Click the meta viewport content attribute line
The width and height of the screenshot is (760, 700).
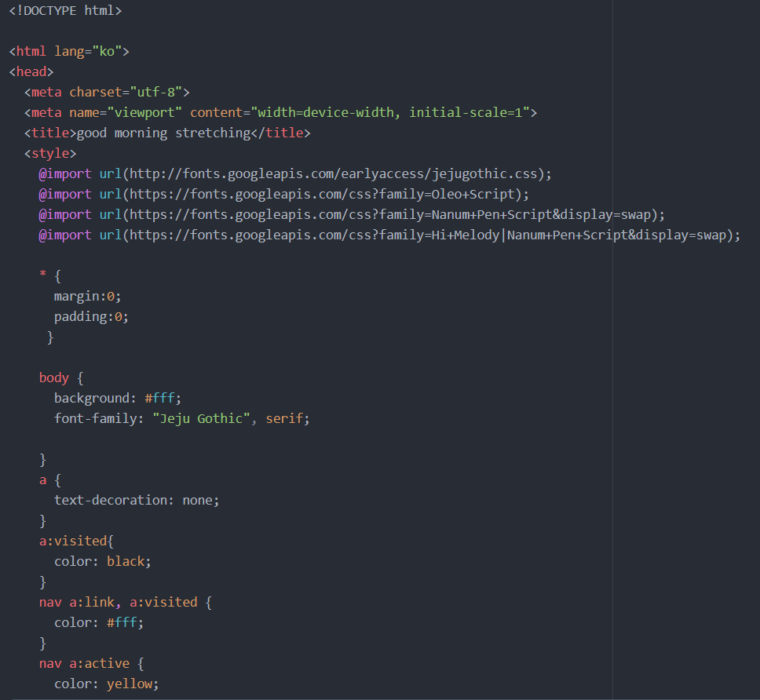tap(280, 112)
